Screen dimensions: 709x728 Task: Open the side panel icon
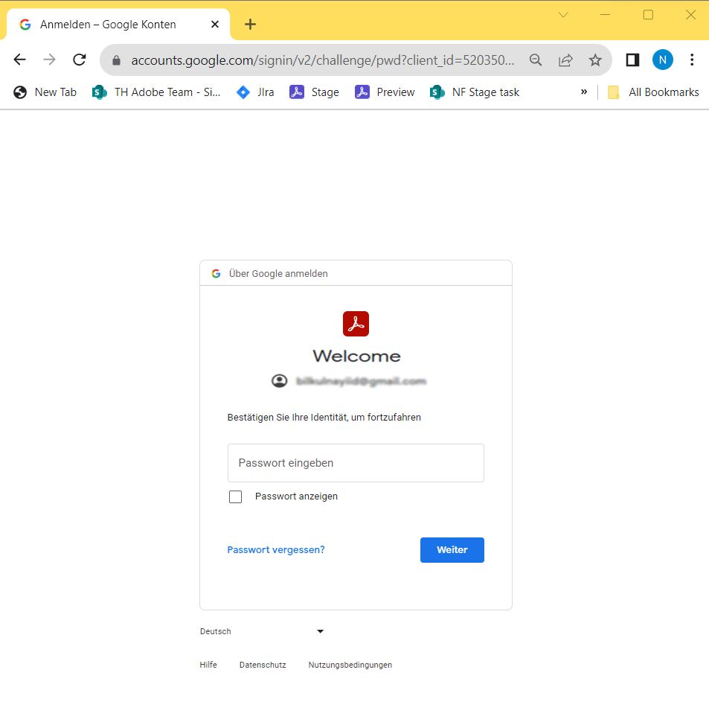point(633,60)
